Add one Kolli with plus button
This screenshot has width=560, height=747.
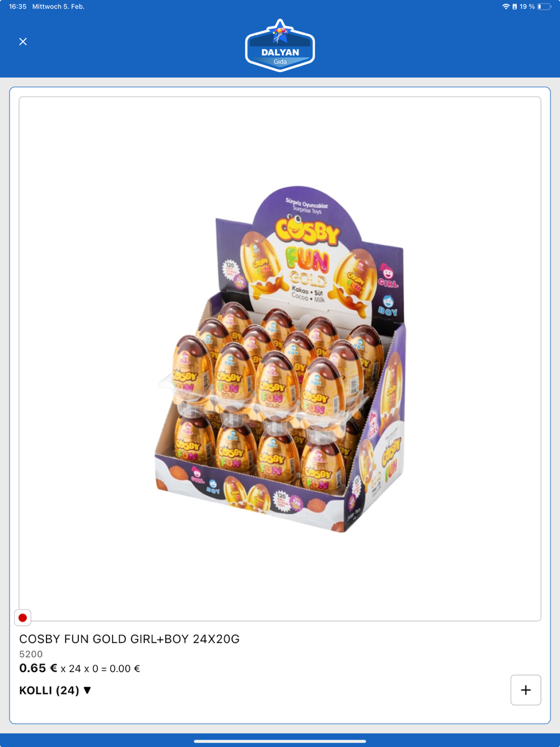pyautogui.click(x=525, y=690)
